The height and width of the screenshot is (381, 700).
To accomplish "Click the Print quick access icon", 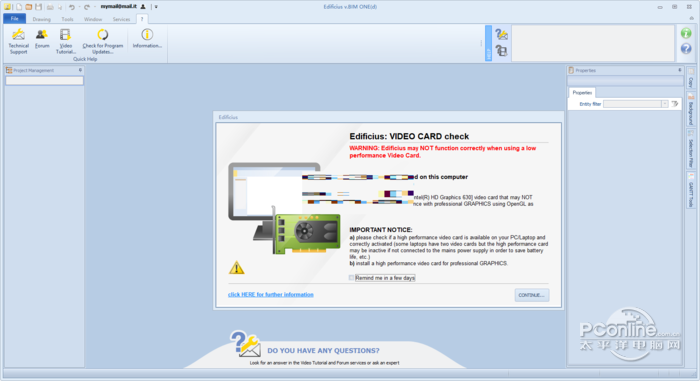I will click(50, 7).
